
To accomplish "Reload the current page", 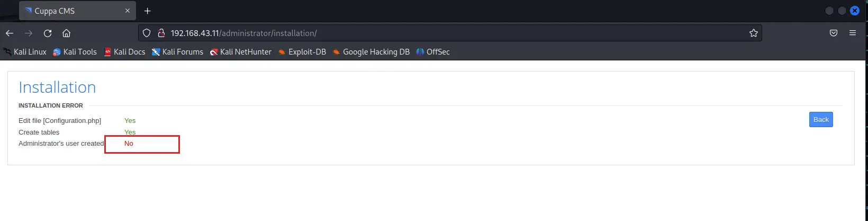I will 48,33.
